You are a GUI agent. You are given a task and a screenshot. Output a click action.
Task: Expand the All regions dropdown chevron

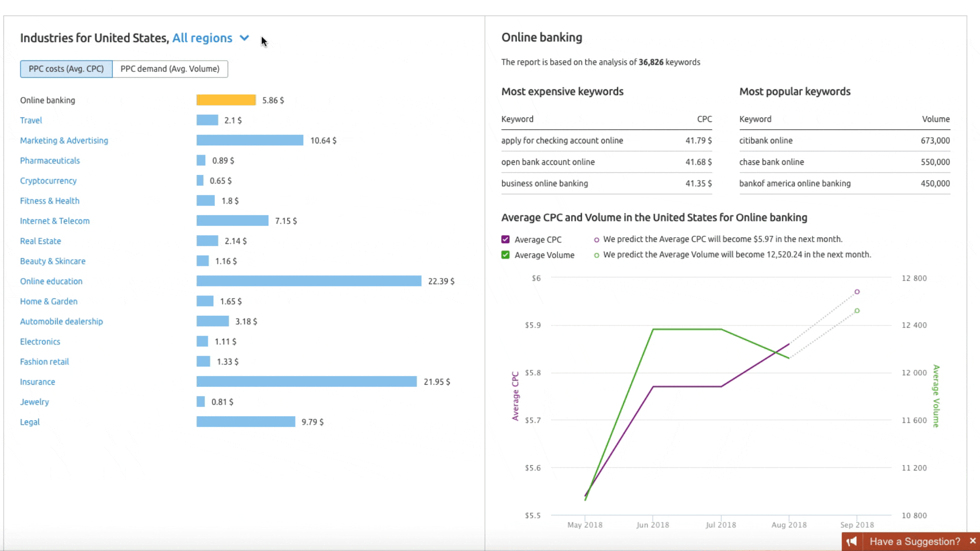coord(244,38)
